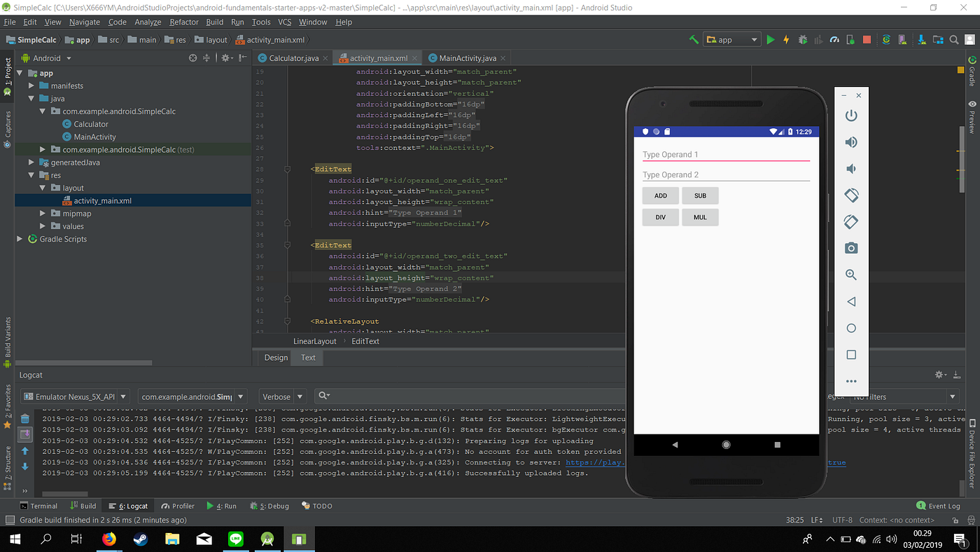This screenshot has height=552, width=980.
Task: Open Firefox from the Windows taskbar
Action: (x=108, y=539)
